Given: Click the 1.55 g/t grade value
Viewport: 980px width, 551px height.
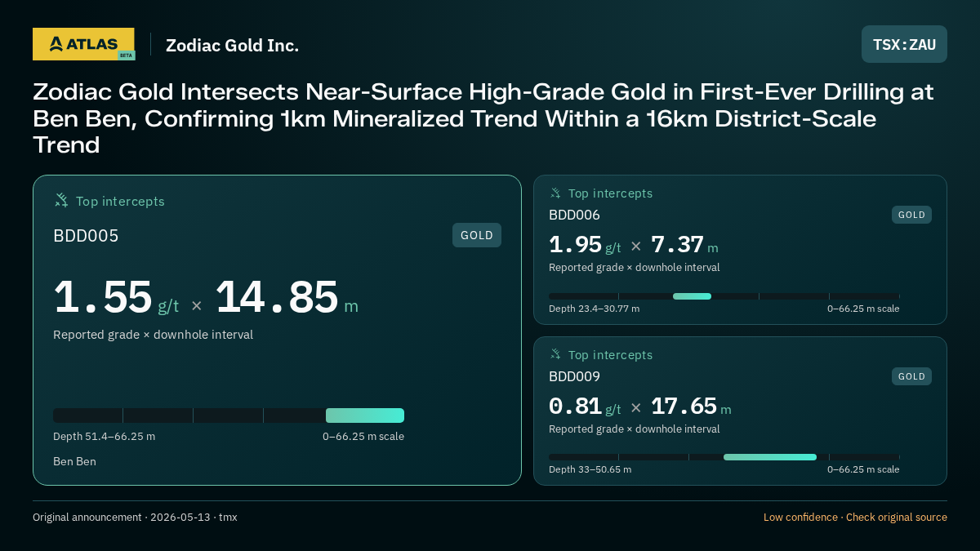Looking at the screenshot, I should [116, 297].
